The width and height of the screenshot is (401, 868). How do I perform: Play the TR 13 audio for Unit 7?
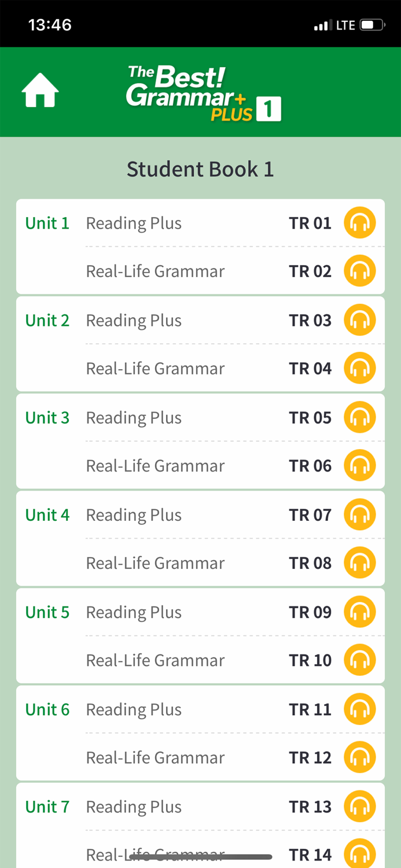click(x=359, y=806)
